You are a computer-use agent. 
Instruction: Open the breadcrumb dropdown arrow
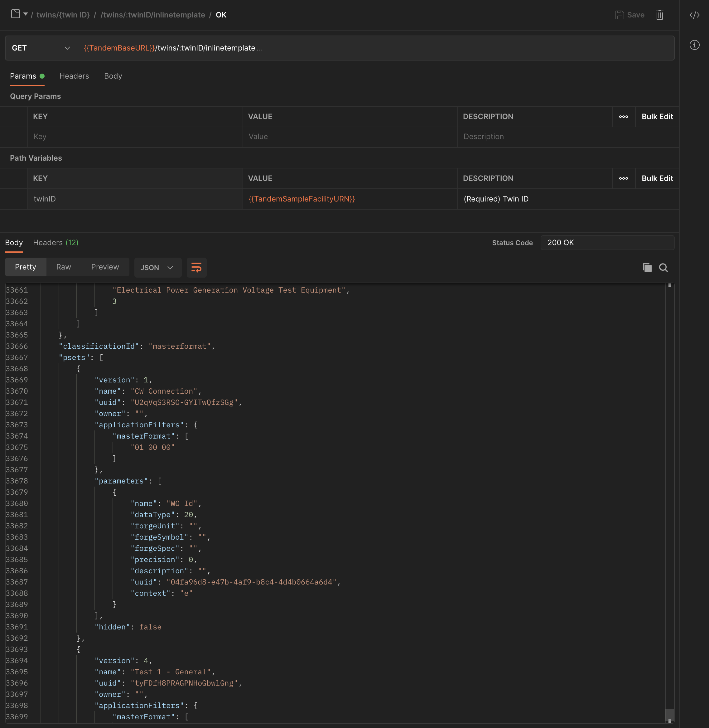tap(25, 14)
